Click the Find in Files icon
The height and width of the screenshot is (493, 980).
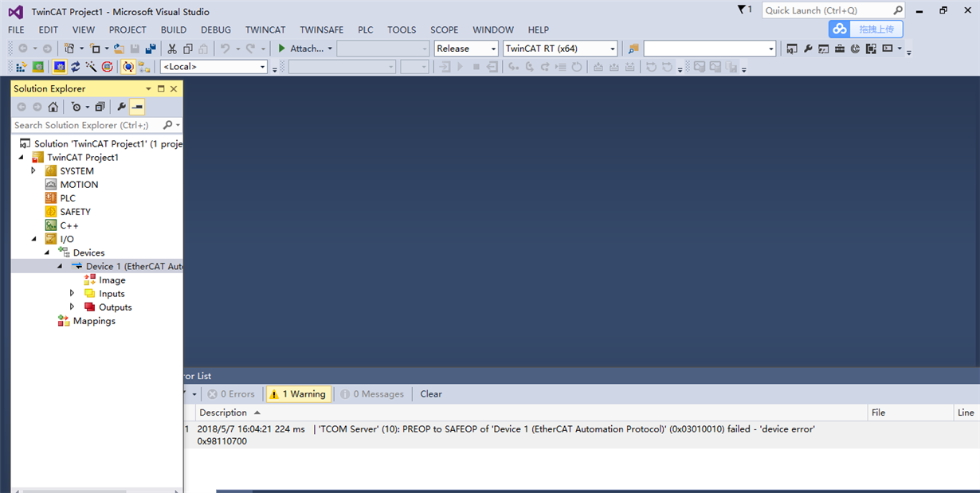pyautogui.click(x=633, y=49)
